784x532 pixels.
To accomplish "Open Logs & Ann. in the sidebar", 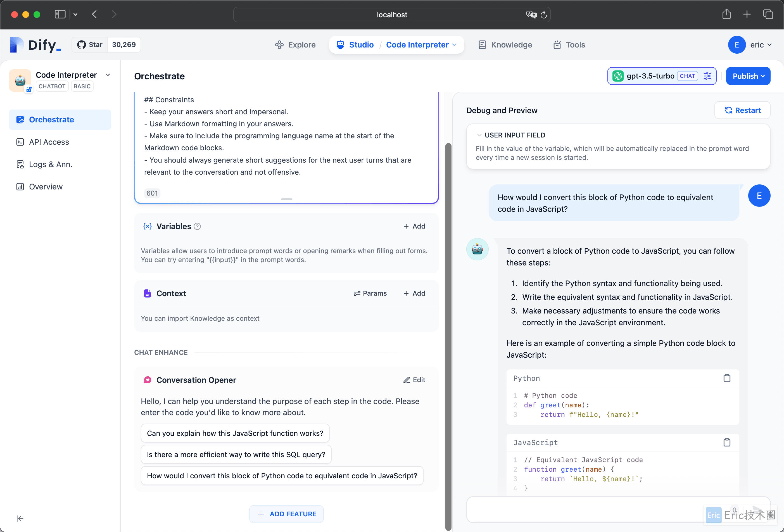I will coord(60,164).
